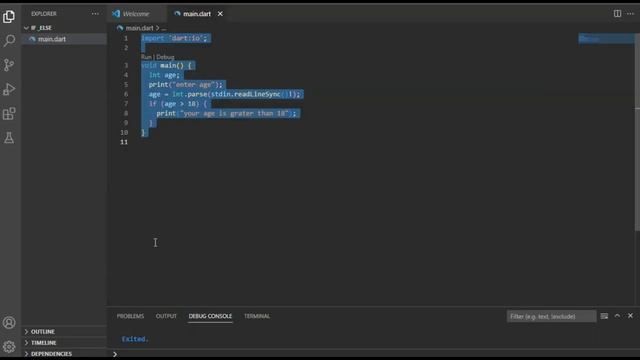The width and height of the screenshot is (640, 360).
Task: Open the Testing flask icon
Action: pyautogui.click(x=9, y=138)
